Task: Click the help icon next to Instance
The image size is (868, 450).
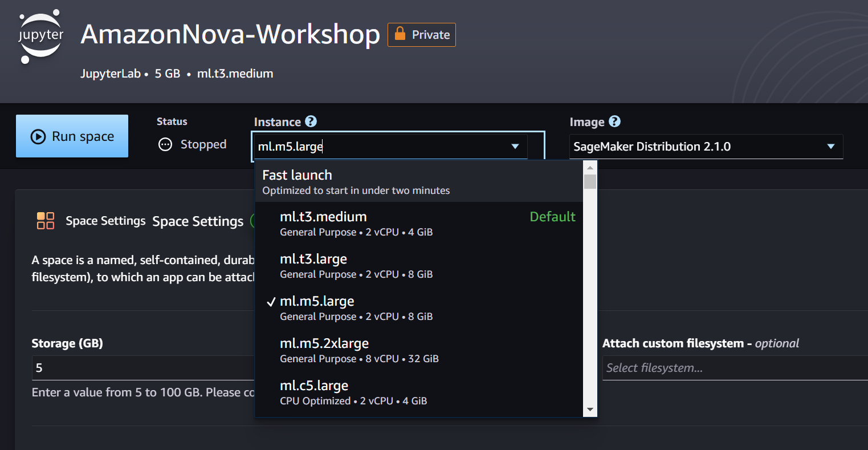Action: [311, 121]
